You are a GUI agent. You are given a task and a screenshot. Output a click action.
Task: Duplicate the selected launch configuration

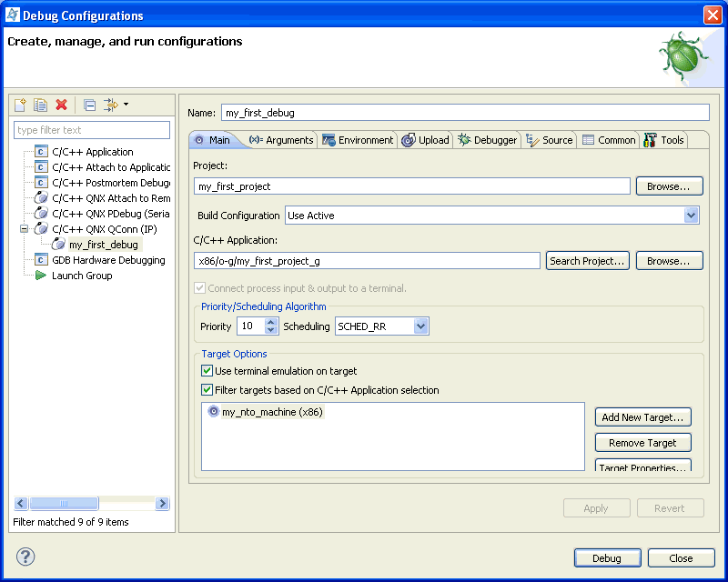click(x=40, y=105)
